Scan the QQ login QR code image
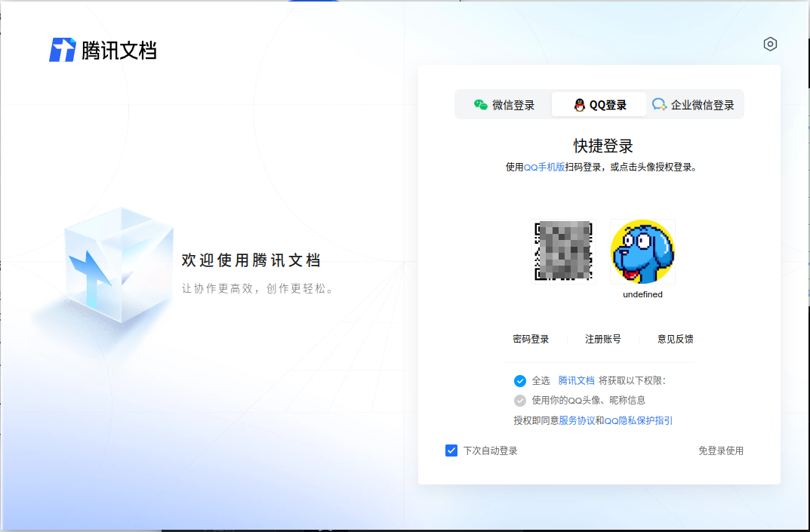The height and width of the screenshot is (532, 810). [x=563, y=252]
